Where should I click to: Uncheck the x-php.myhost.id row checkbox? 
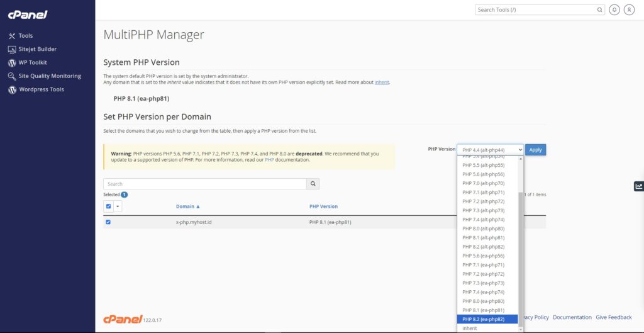click(108, 222)
